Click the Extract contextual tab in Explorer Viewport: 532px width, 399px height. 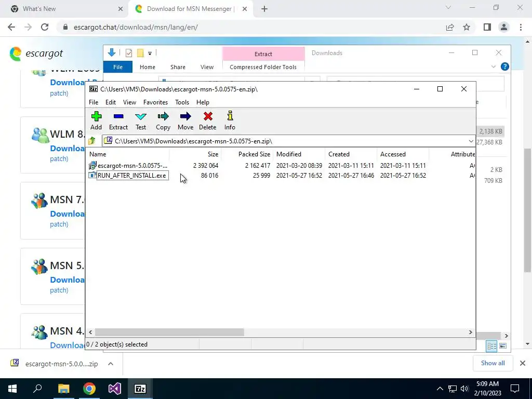coord(263,54)
